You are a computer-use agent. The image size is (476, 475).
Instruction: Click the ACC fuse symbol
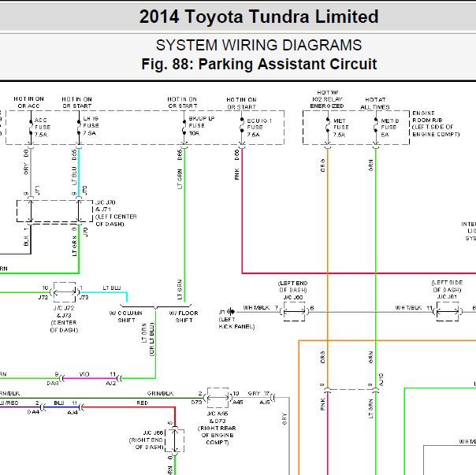pyautogui.click(x=31, y=128)
